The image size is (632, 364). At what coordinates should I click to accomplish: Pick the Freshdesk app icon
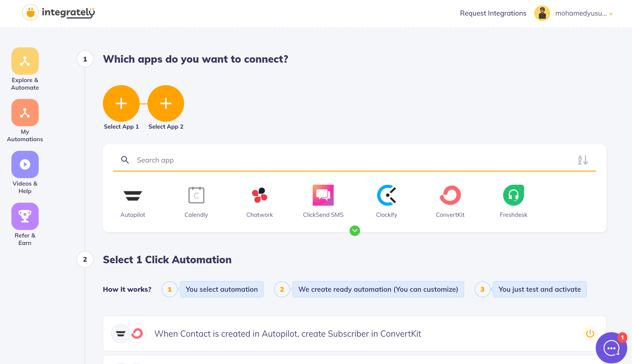[x=513, y=195]
